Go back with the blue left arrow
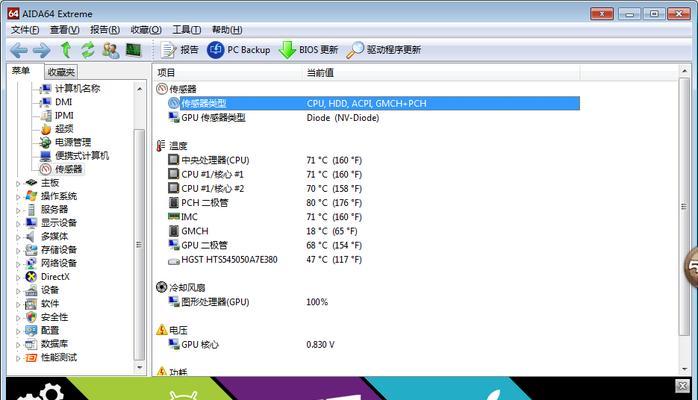This screenshot has width=698, height=400. [19, 50]
